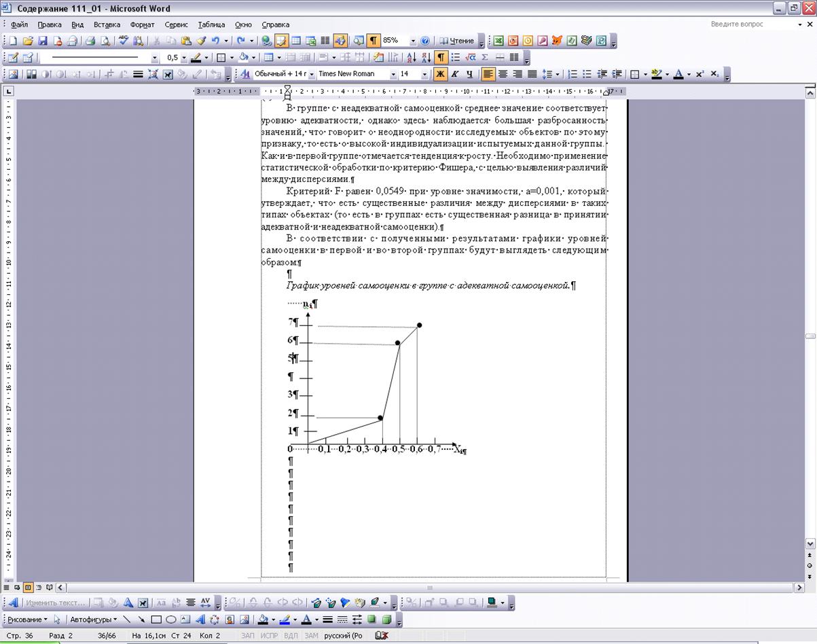This screenshot has width=817, height=644.
Task: Open the Рисование drawing menu button
Action: coord(27,620)
